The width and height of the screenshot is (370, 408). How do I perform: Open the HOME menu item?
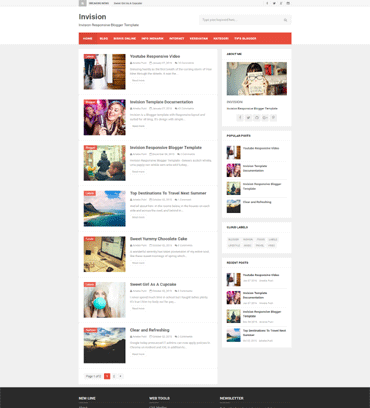tap(88, 38)
